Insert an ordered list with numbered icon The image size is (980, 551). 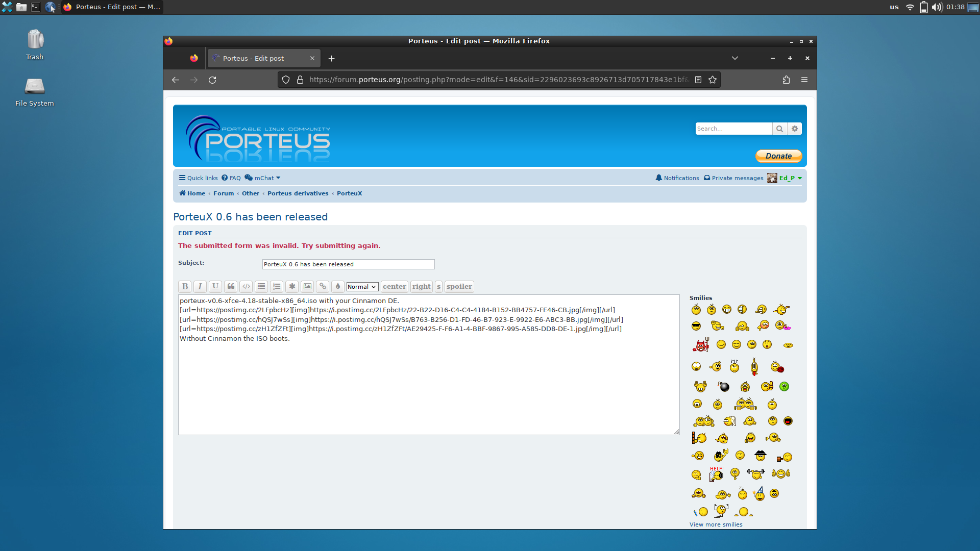pos(277,287)
